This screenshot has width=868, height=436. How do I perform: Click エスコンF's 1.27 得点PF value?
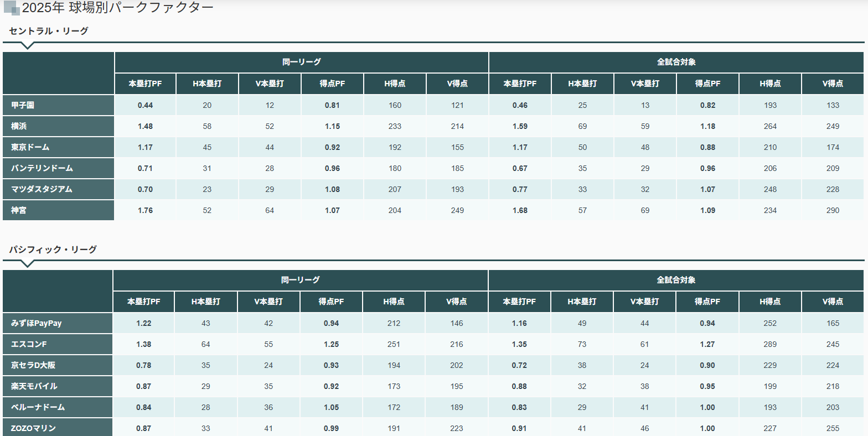(707, 344)
